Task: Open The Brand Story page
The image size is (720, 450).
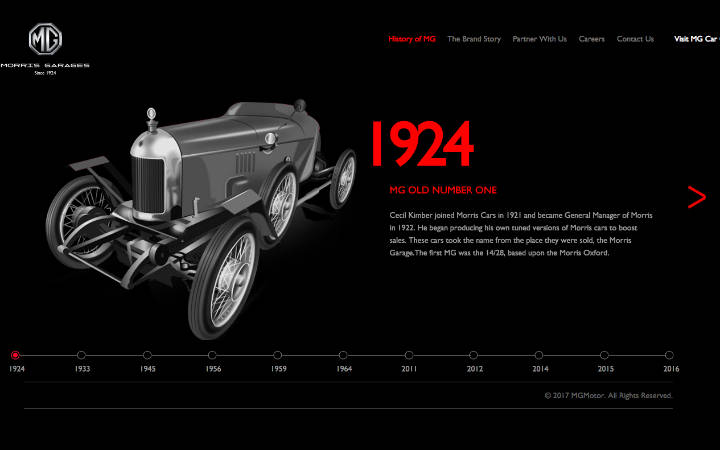Action: coord(474,39)
